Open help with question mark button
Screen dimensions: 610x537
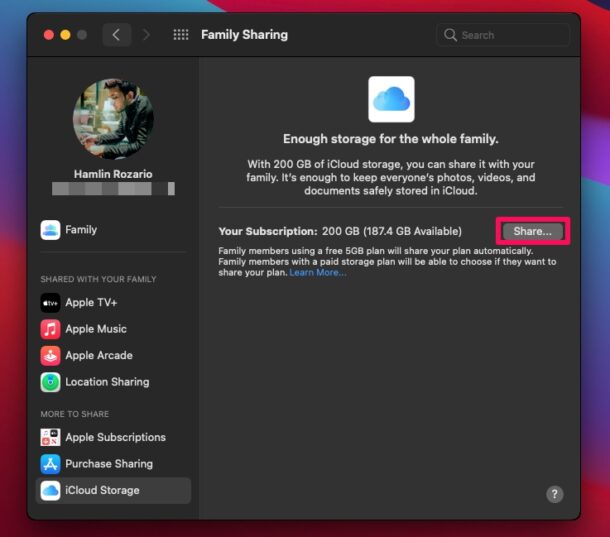(554, 494)
